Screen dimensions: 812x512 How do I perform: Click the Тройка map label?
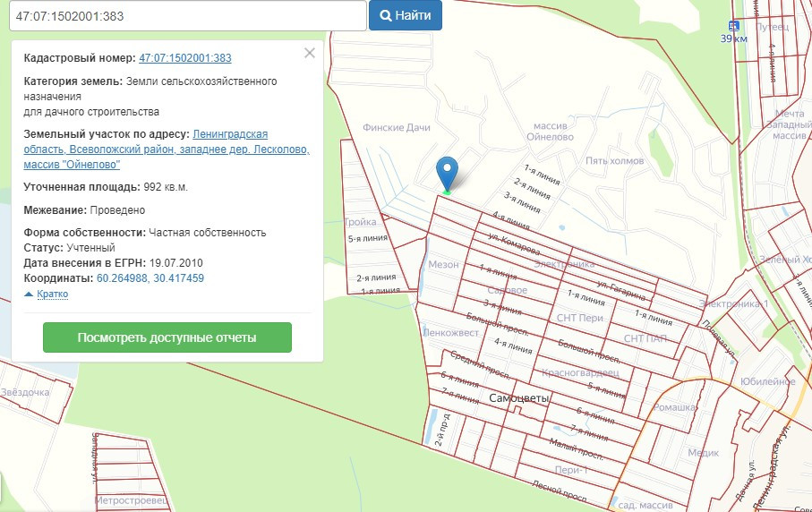pyautogui.click(x=360, y=222)
